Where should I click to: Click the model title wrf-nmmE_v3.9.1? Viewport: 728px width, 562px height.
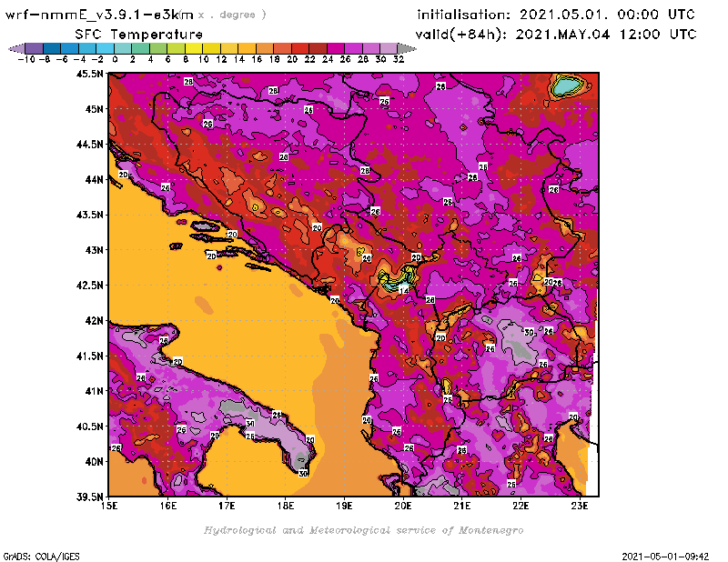pos(99,15)
